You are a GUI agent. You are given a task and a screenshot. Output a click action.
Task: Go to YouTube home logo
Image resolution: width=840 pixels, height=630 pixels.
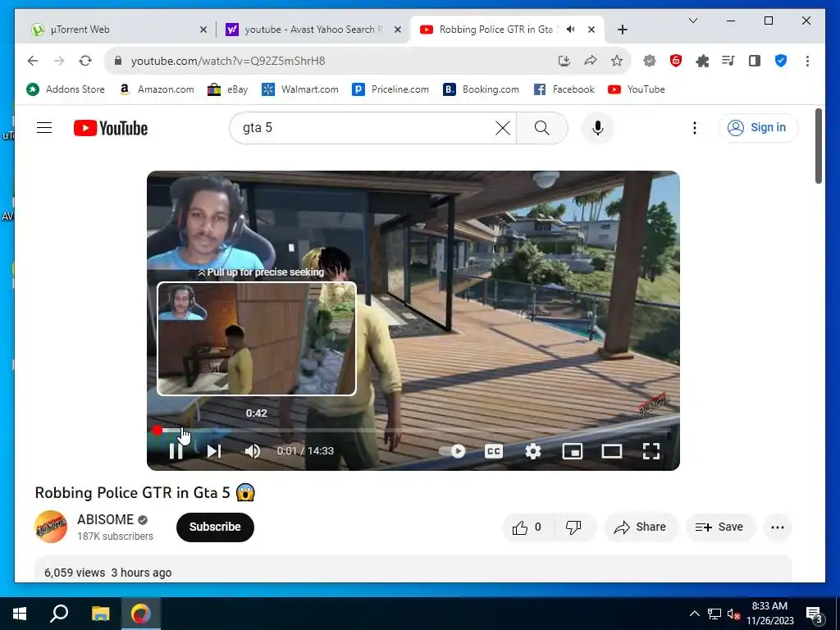tap(111, 128)
